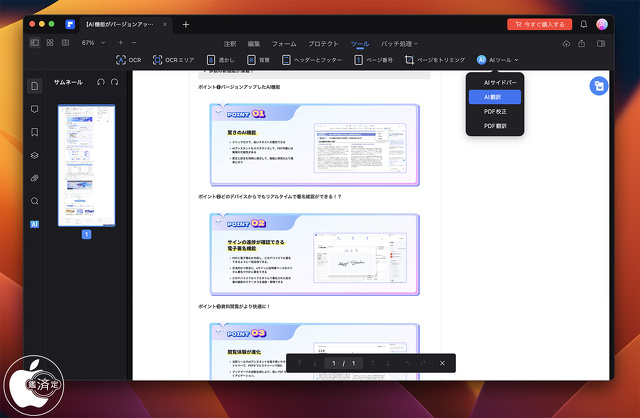Image resolution: width=640 pixels, height=418 pixels.
Task: Zoom in with the plus button
Action: [120, 42]
